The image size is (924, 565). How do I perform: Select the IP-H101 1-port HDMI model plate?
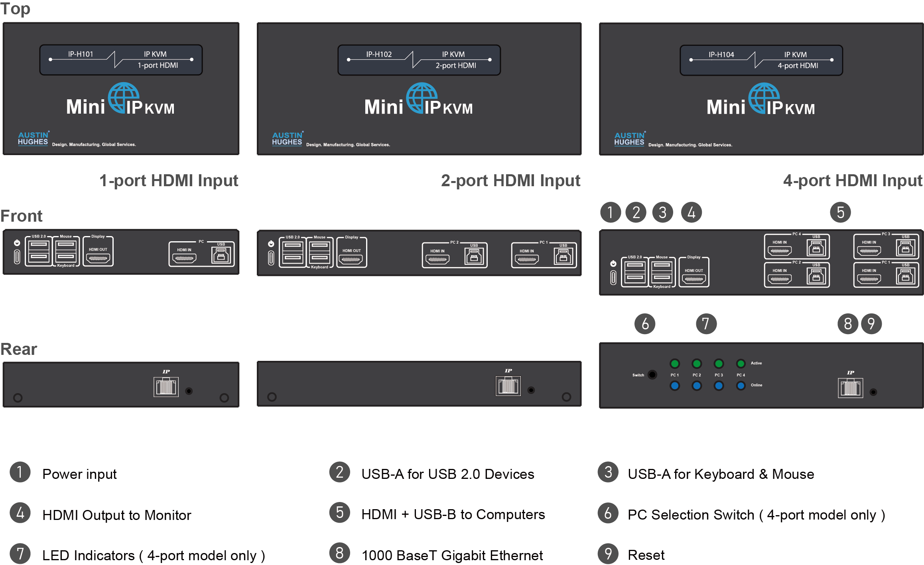(x=121, y=60)
